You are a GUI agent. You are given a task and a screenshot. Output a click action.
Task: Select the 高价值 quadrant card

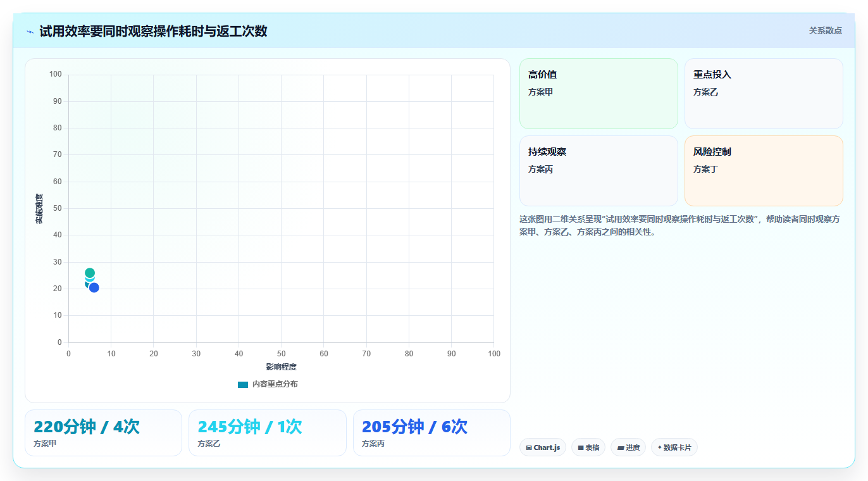tap(598, 94)
